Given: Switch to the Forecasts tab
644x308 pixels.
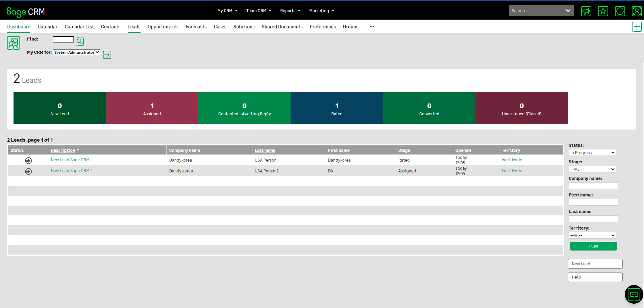Looking at the screenshot, I should point(196,27).
